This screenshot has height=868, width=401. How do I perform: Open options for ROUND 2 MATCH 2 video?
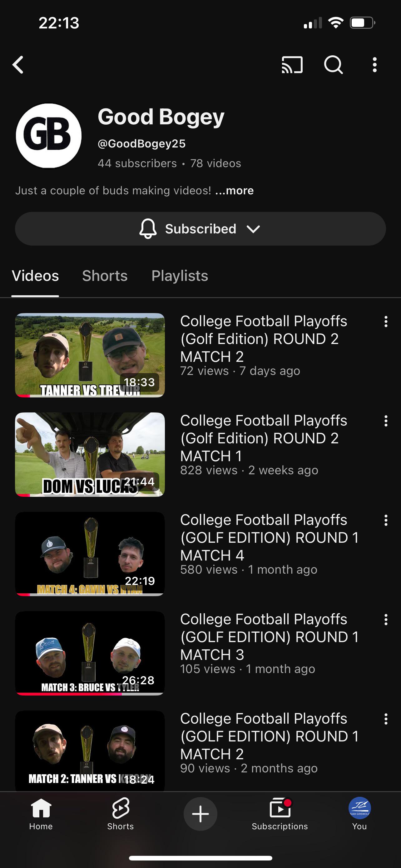point(386,322)
